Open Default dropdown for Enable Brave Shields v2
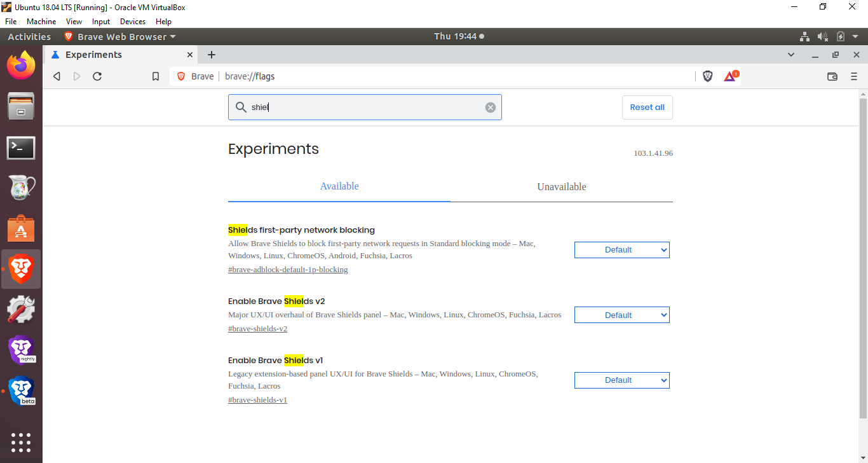 (x=621, y=314)
